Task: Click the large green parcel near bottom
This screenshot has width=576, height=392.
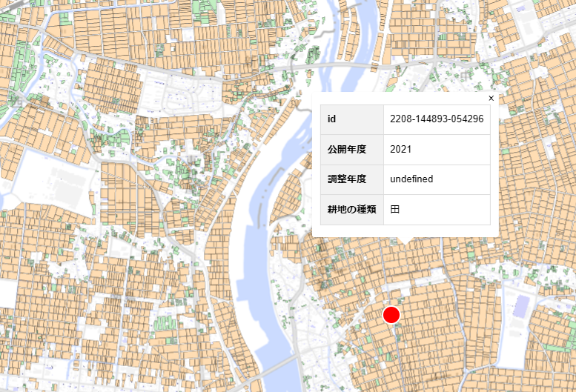Action: [165, 322]
